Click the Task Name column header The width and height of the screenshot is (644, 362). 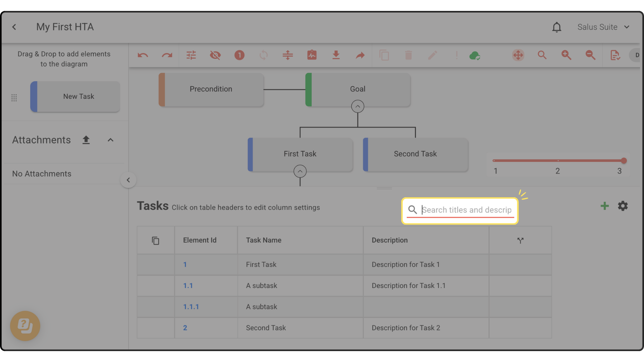tap(264, 240)
